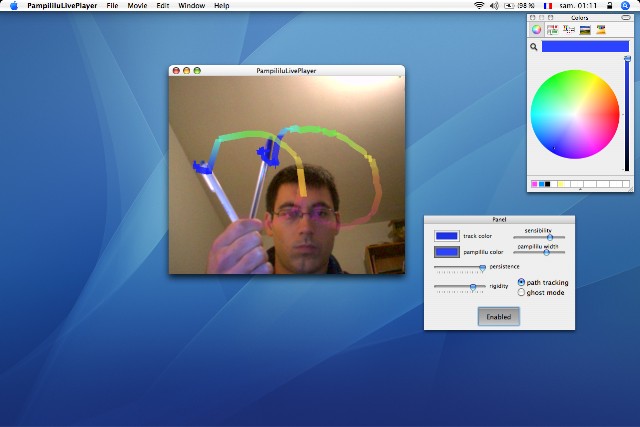640x427 pixels.
Task: Open the French flag input menu
Action: (x=548, y=6)
